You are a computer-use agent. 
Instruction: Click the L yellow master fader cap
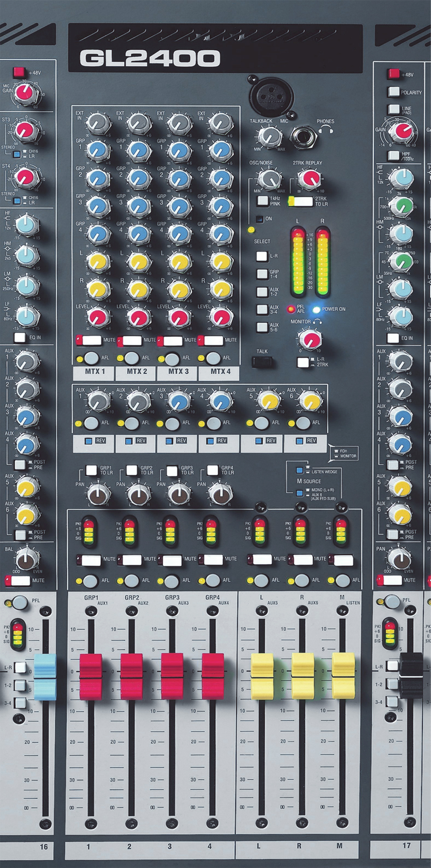262,676
